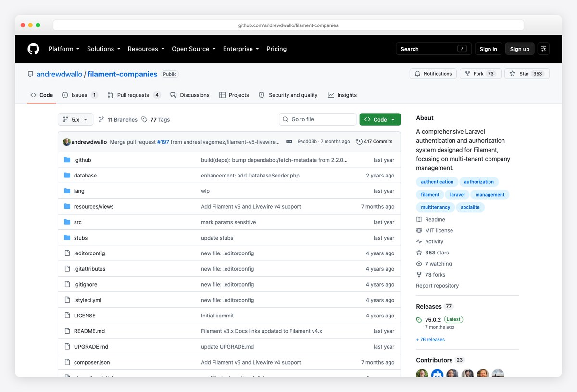Click the Sign up button
This screenshot has width=577, height=392.
pos(520,49)
